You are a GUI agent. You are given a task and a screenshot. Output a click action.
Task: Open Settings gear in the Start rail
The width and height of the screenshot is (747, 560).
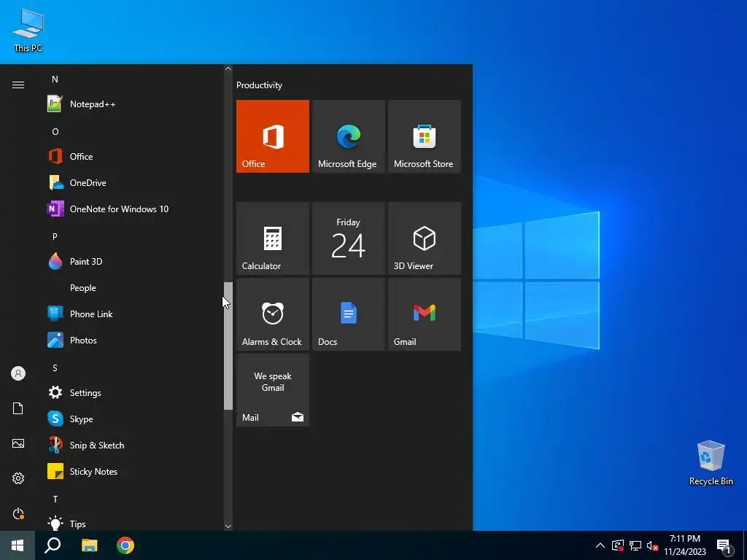[18, 478]
